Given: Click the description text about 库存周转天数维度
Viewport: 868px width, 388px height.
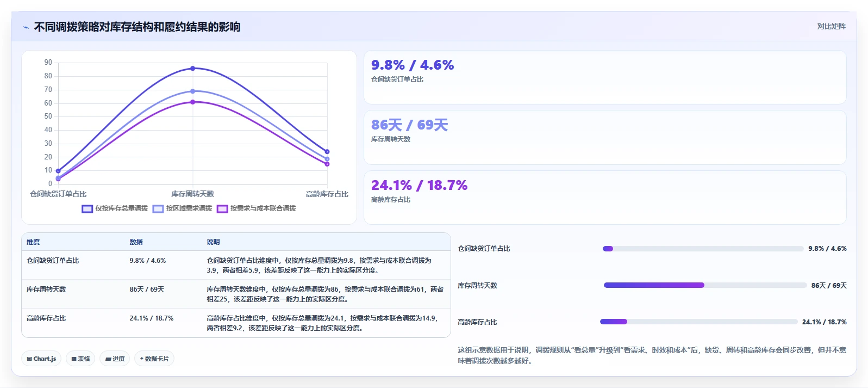Looking at the screenshot, I should [325, 294].
